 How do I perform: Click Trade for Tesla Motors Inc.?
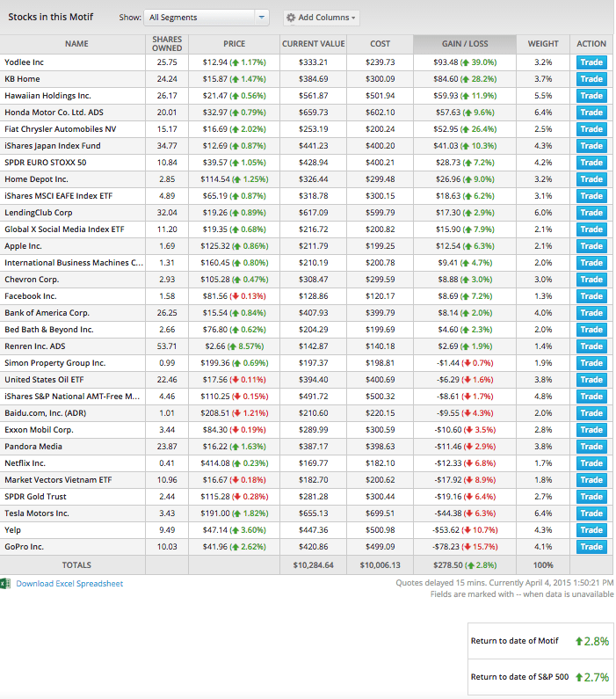591,513
